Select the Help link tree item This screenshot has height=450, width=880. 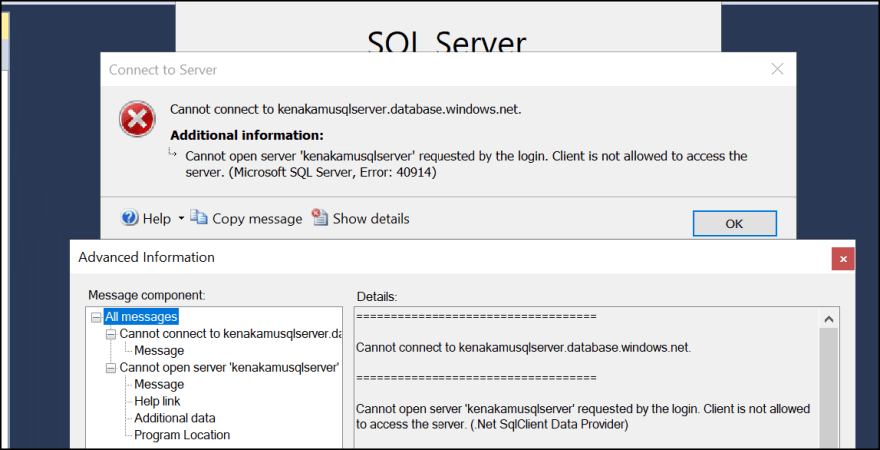157,401
